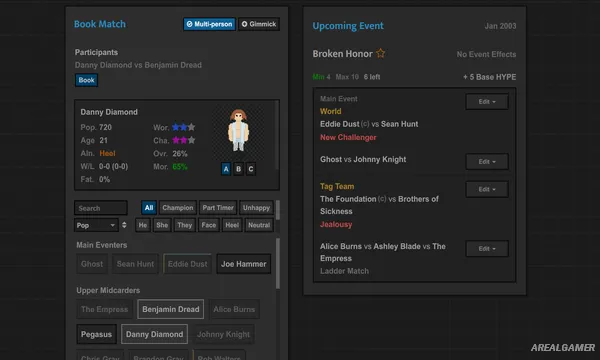
Task: Click Danny Diamond's Heel alignment value
Action: (107, 153)
